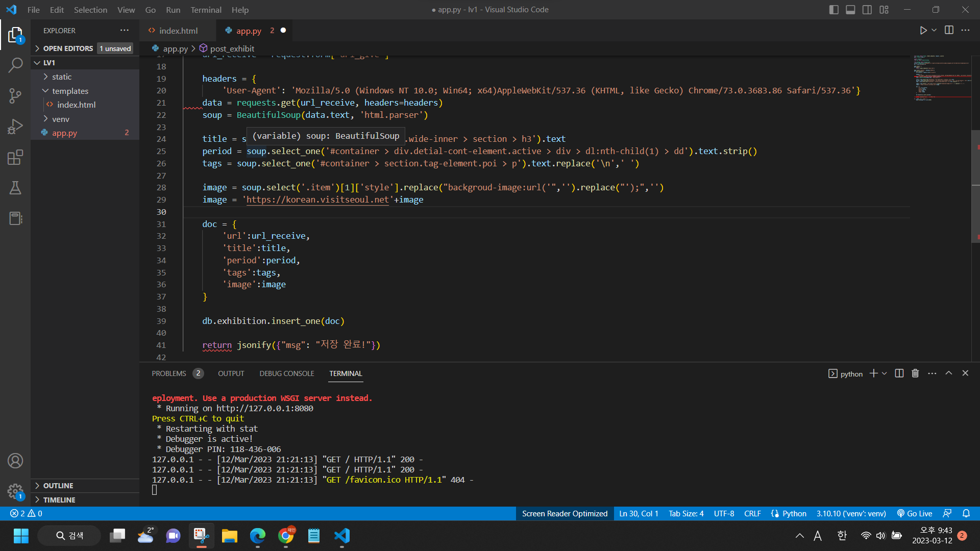Open Customize Layout button
Screen dimensions: 980x551
tap(884, 10)
